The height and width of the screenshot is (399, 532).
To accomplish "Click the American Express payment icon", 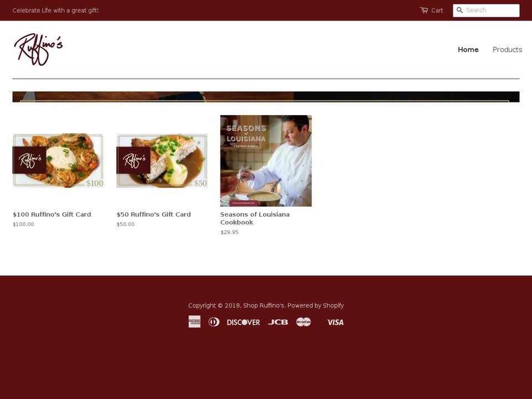I will (195, 321).
